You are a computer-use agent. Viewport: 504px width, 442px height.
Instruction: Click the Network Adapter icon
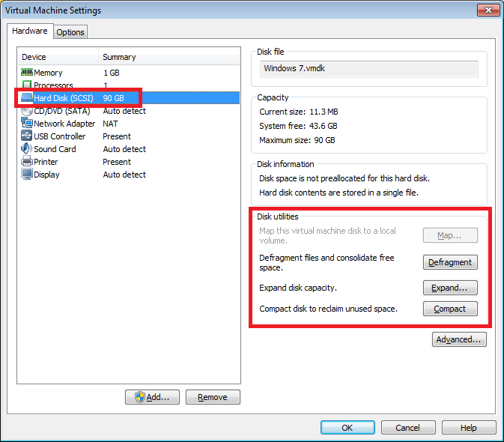pyautogui.click(x=27, y=124)
